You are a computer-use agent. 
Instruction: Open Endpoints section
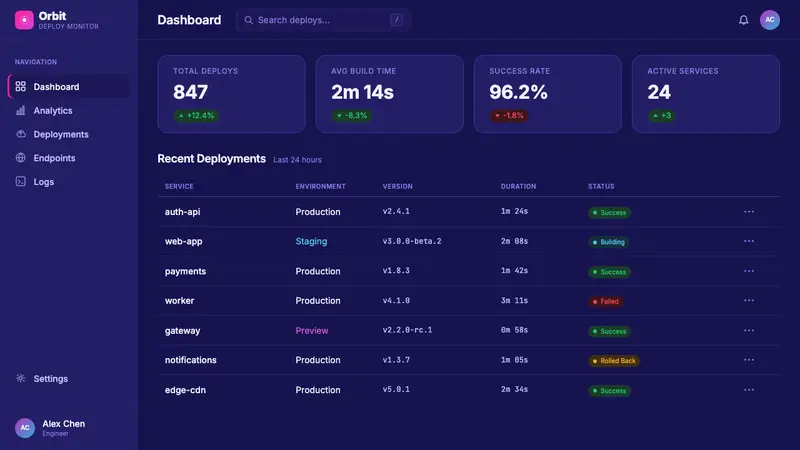pyautogui.click(x=69, y=158)
